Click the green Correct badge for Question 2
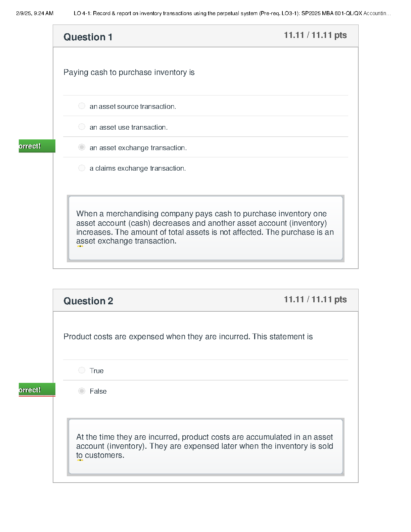Viewport: 411px width, 532px height. point(37,390)
